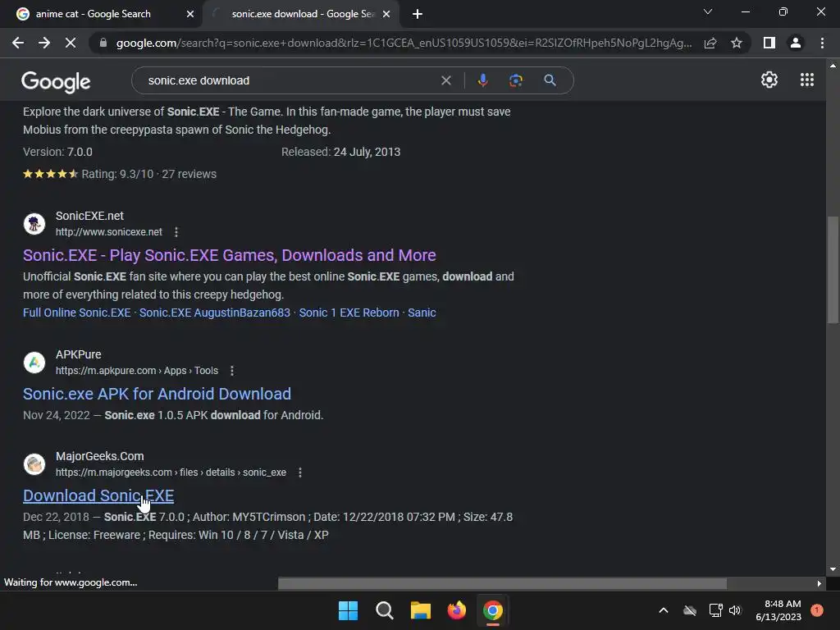Viewport: 840px width, 630px height.
Task: Open the browser side panel
Action: pyautogui.click(x=769, y=43)
